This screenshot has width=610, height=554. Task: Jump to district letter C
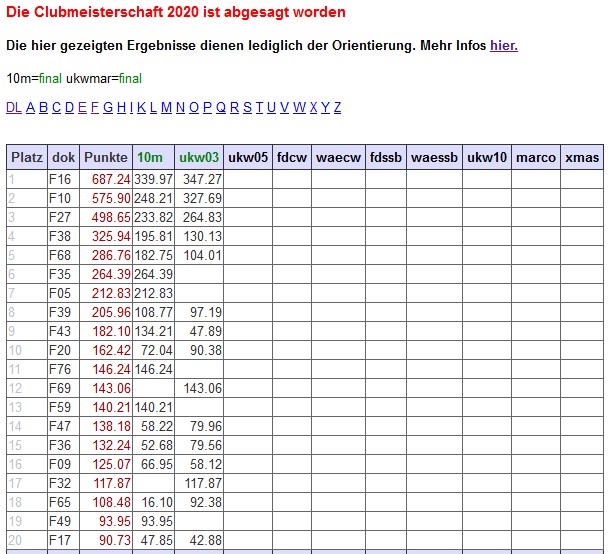coord(56,107)
